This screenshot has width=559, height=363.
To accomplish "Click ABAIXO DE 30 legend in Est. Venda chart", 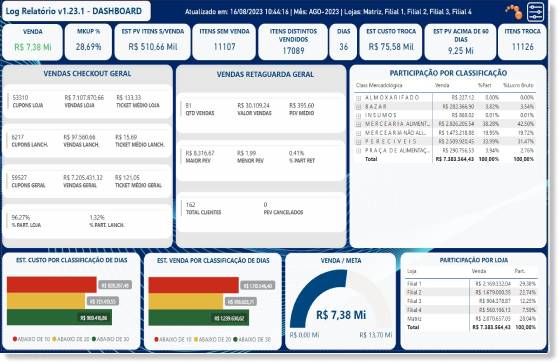I will click(252, 339).
